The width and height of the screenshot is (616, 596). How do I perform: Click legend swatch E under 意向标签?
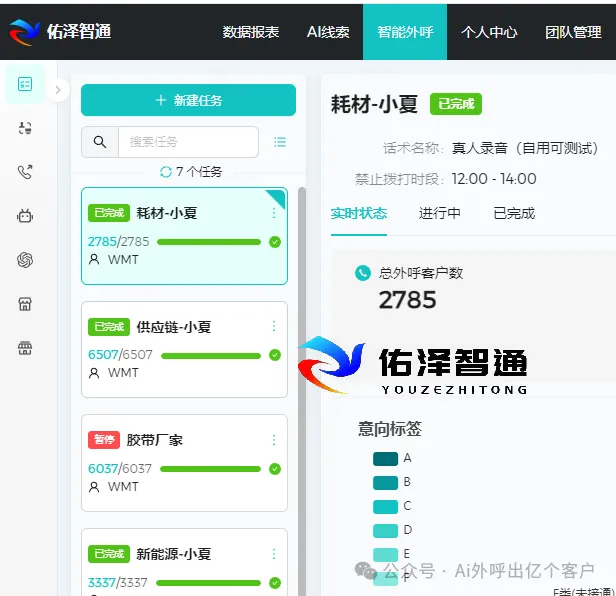385,554
